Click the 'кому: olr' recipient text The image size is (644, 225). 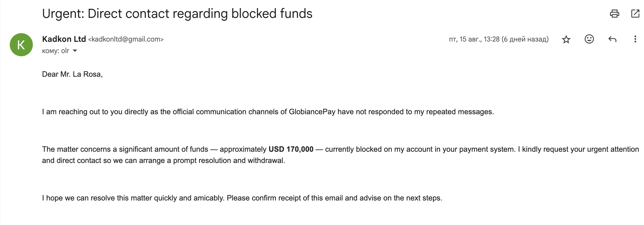[56, 51]
